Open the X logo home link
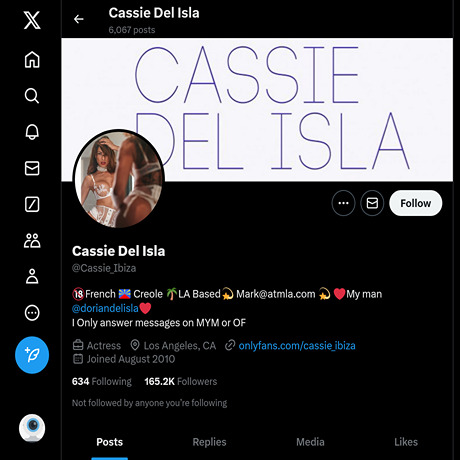The width and height of the screenshot is (460, 460). click(32, 20)
